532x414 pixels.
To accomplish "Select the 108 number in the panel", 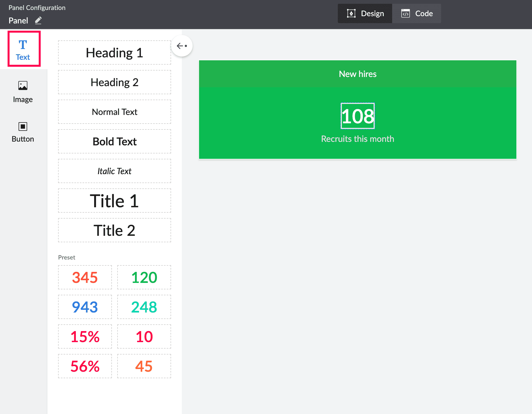I will (357, 116).
